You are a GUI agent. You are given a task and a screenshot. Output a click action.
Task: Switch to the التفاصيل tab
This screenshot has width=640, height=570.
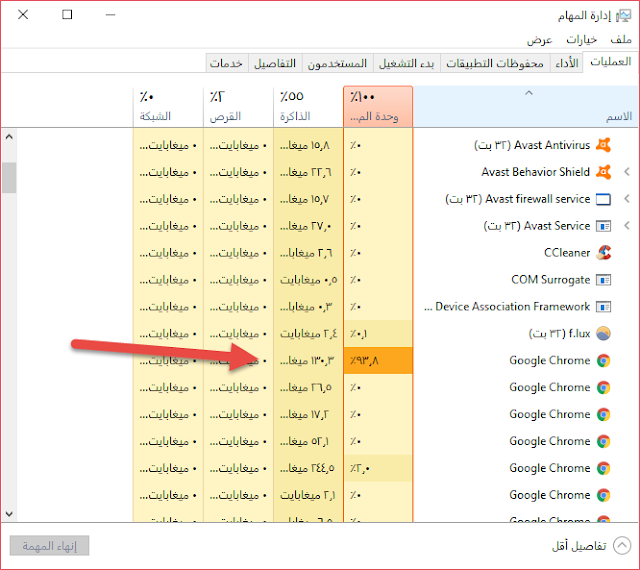pyautogui.click(x=275, y=63)
